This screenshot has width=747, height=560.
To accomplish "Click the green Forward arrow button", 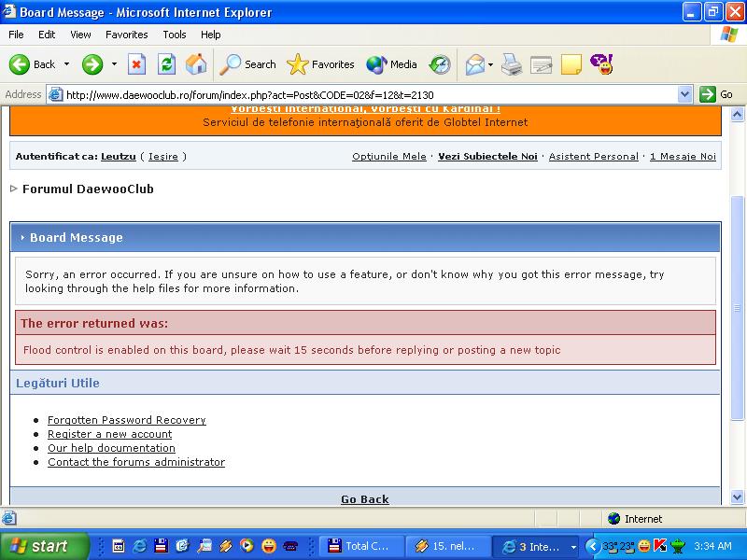I will pyautogui.click(x=92, y=64).
